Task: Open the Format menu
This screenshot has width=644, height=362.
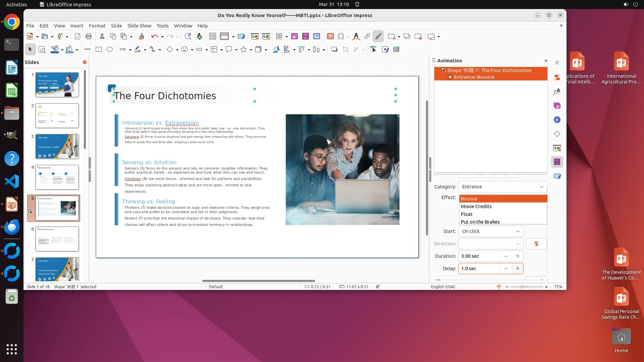Action: pyautogui.click(x=97, y=25)
